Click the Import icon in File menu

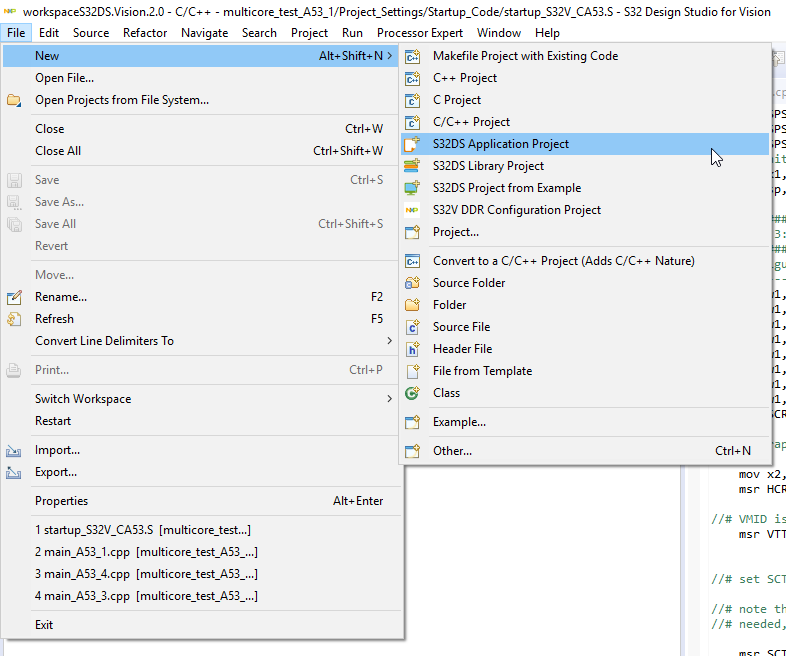14,450
